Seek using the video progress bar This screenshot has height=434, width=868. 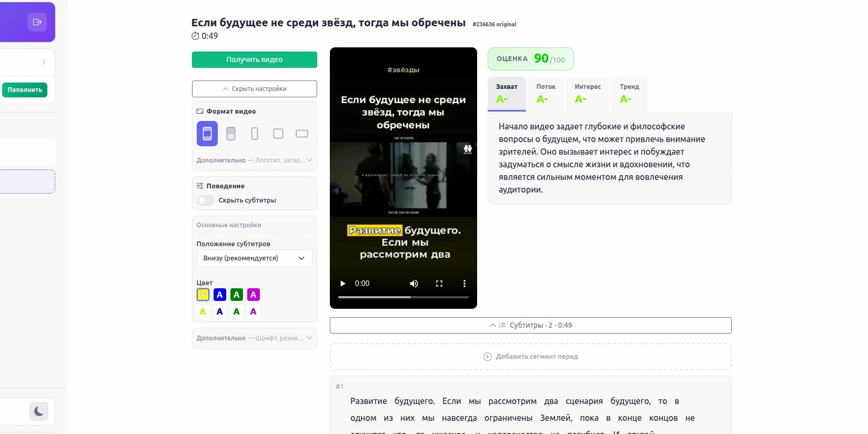coord(403,297)
